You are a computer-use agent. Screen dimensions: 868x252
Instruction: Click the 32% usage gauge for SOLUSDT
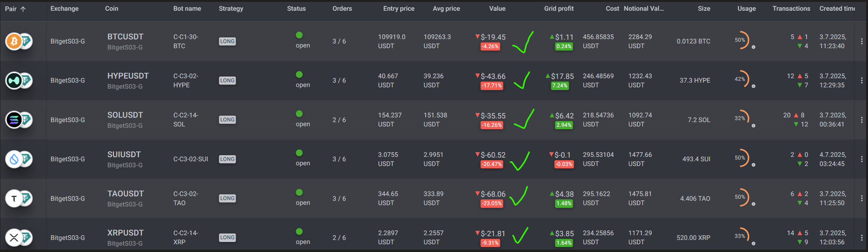click(x=742, y=118)
